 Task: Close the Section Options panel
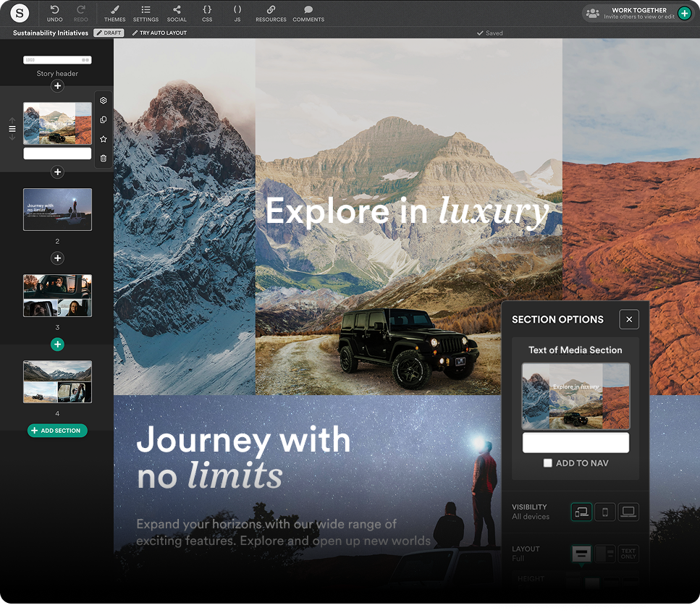tap(629, 319)
